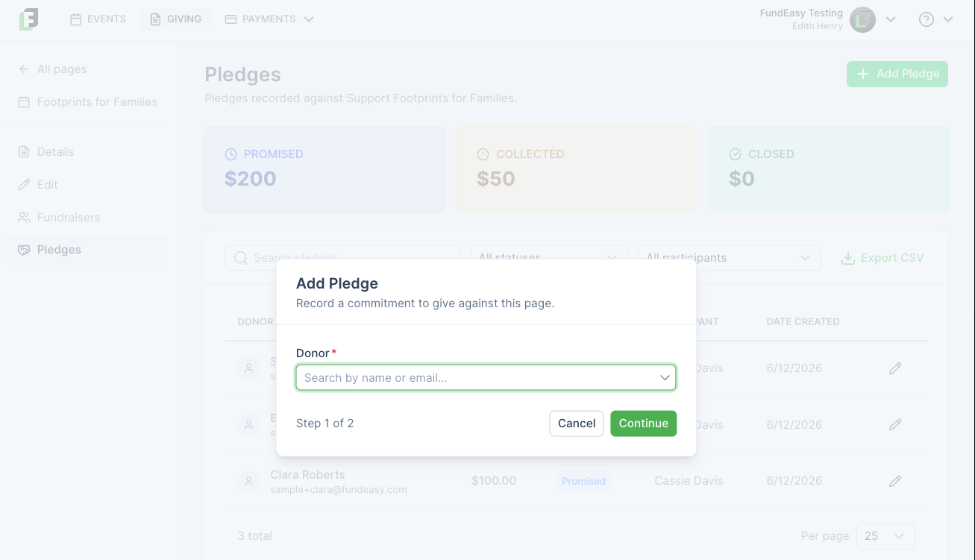
Task: Open the Per page 25 dropdown
Action: [x=885, y=536]
